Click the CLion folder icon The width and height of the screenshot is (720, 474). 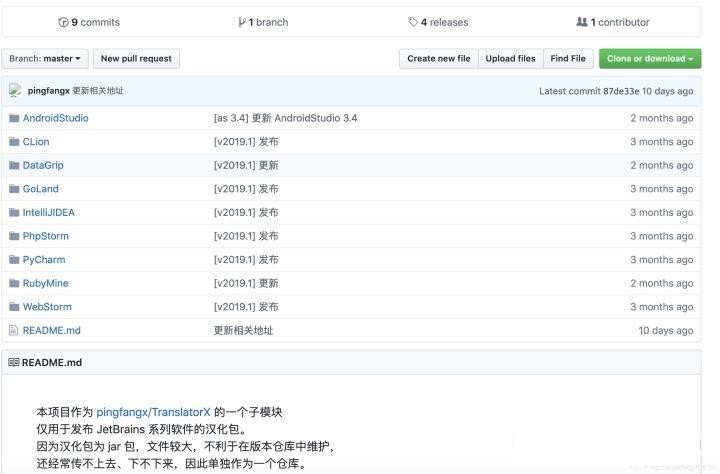14,141
